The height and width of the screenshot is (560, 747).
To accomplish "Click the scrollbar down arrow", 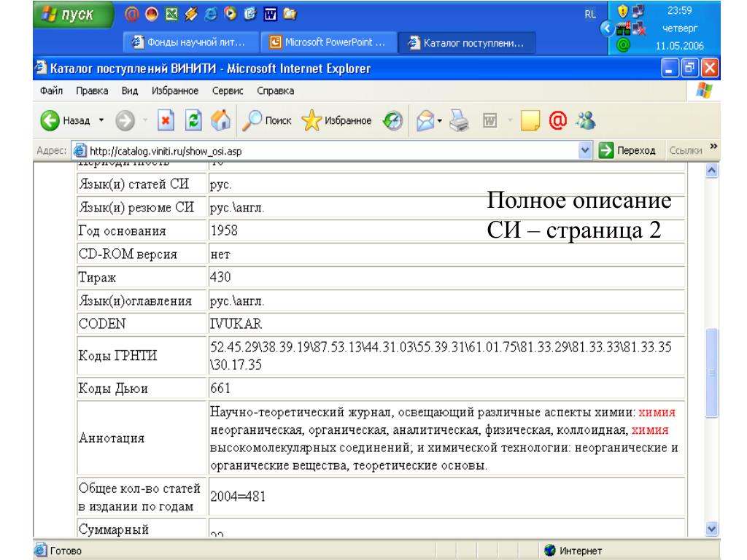I will pos(711,528).
